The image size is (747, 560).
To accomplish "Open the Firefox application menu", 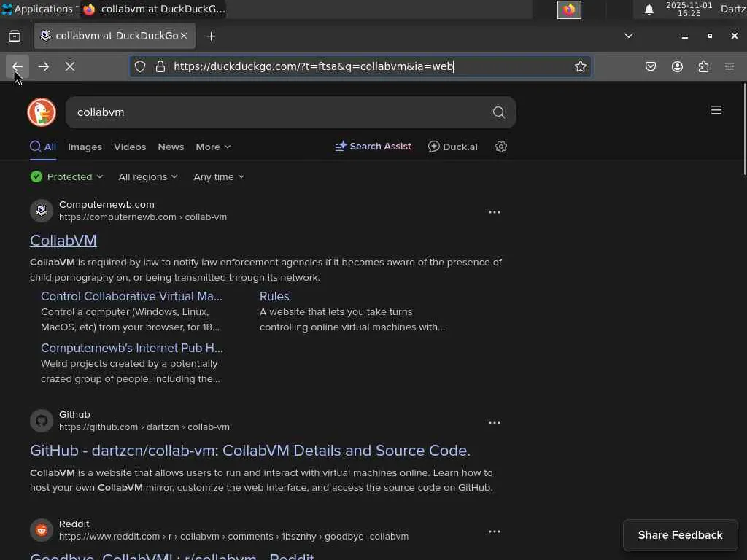I will [x=729, y=66].
